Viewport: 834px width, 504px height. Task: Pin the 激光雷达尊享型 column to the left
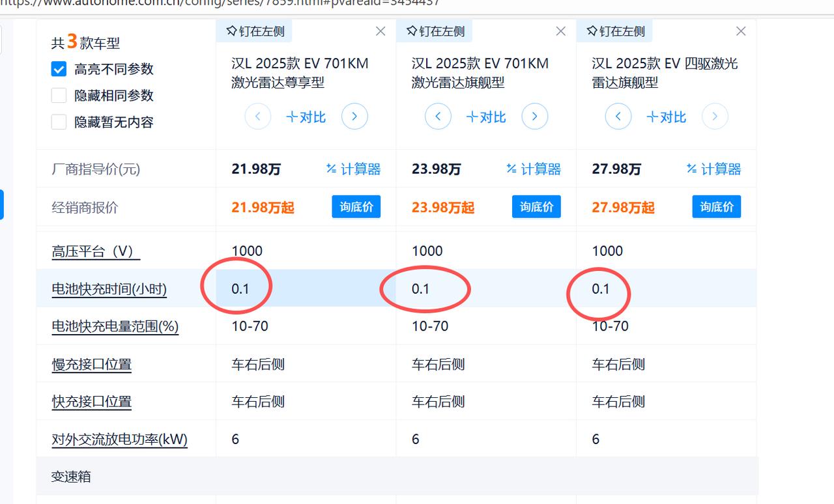pyautogui.click(x=255, y=31)
